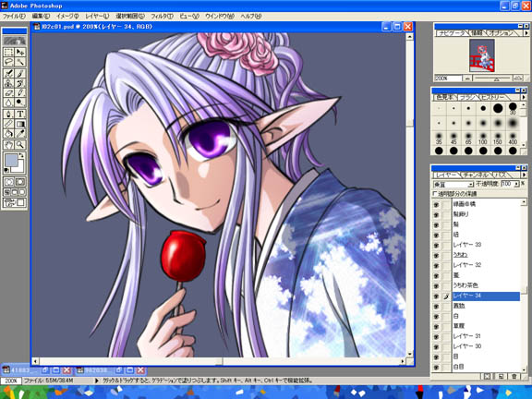Select the Measure tool
This screenshot has width=532, height=399.
(x=9, y=124)
